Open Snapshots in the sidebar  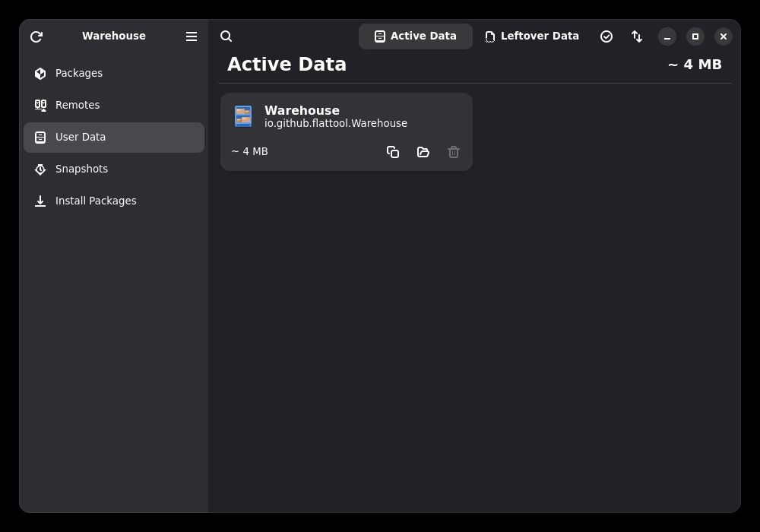pyautogui.click(x=114, y=169)
